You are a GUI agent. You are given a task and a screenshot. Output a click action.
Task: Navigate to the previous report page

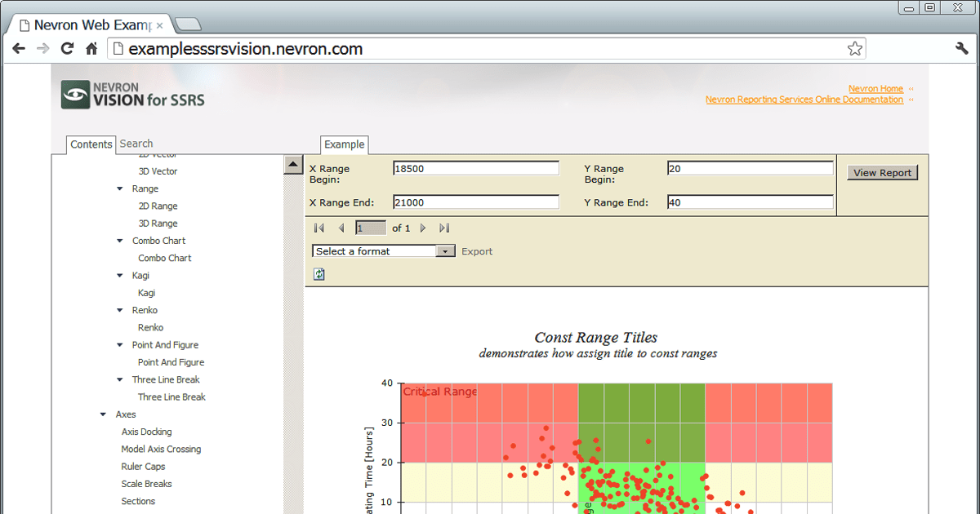(341, 228)
